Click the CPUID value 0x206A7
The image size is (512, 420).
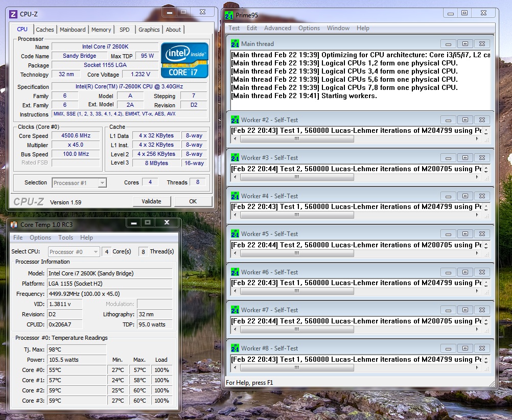click(65, 324)
